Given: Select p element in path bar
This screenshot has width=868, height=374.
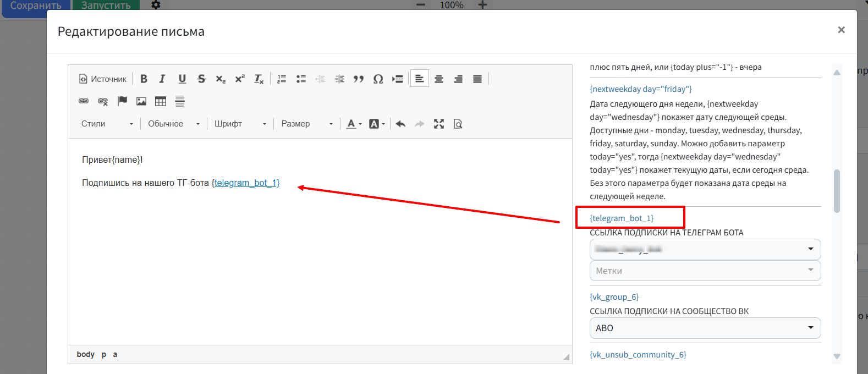Looking at the screenshot, I should point(103,354).
